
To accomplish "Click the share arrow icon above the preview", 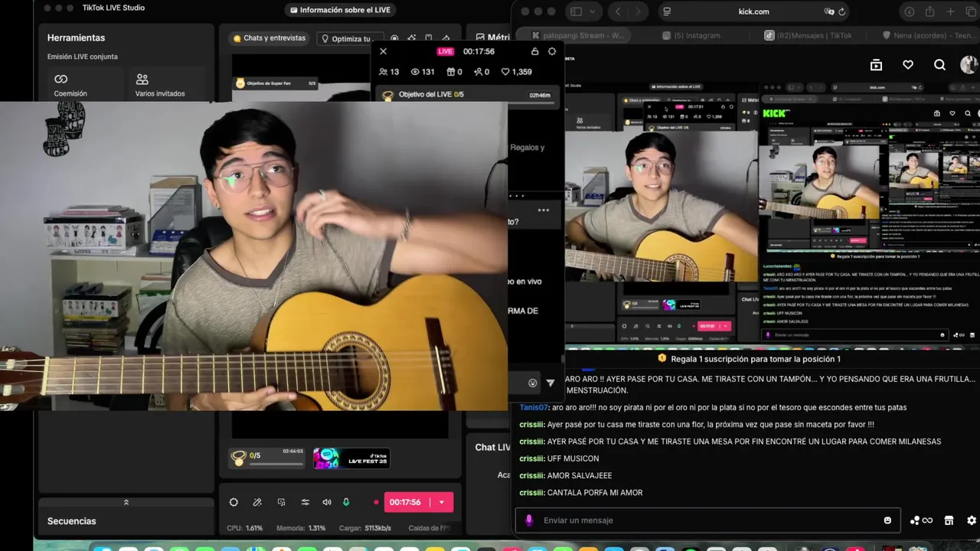I will pos(445,38).
